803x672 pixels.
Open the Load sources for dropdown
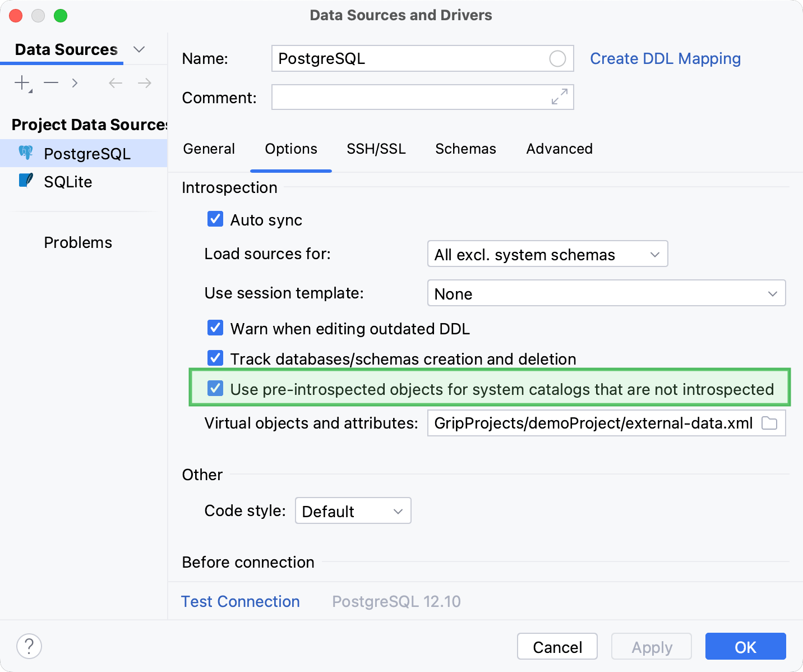coord(547,254)
